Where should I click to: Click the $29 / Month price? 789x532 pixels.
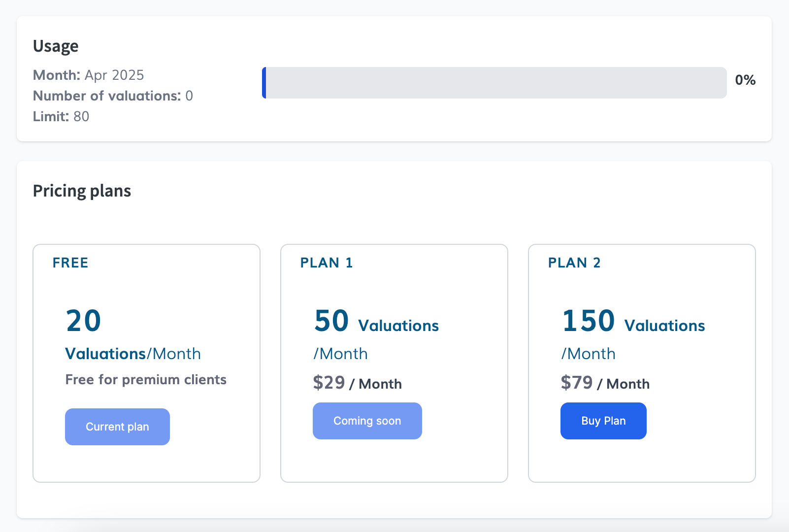(x=357, y=383)
